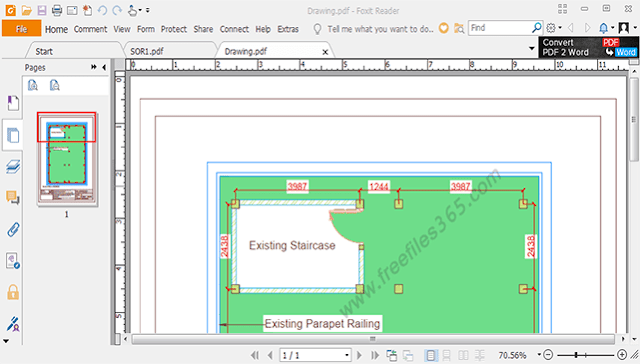The width and height of the screenshot is (640, 364).
Task: Collapse the Pages panel arrow
Action: coord(104,67)
